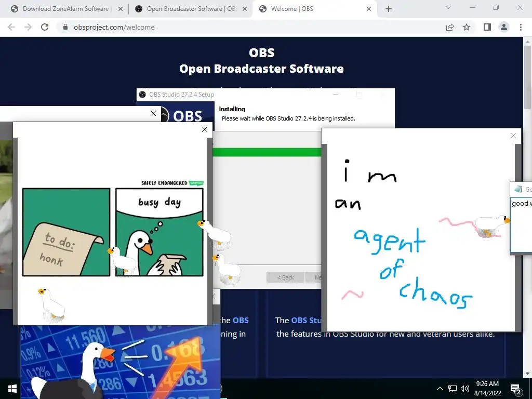Close the Open Broadcaster Software tab

point(245,9)
